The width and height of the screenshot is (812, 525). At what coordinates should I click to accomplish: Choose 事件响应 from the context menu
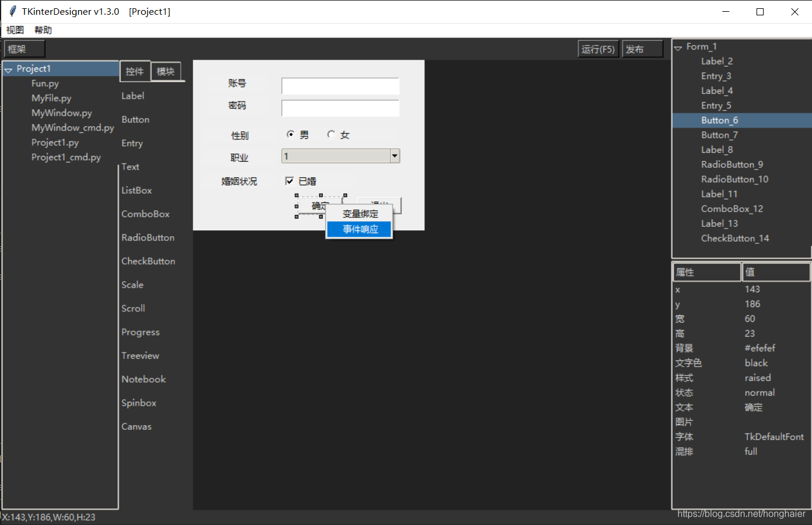[360, 229]
